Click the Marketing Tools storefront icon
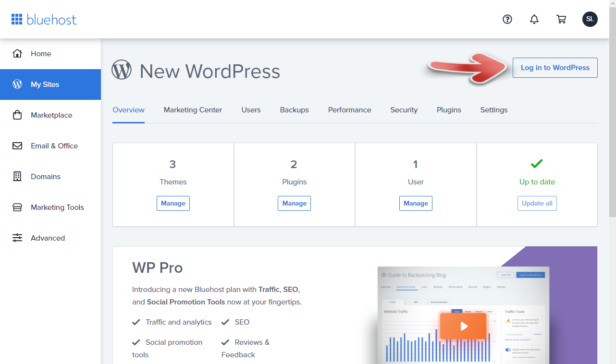Screen dimensions: 616x364 (17, 207)
